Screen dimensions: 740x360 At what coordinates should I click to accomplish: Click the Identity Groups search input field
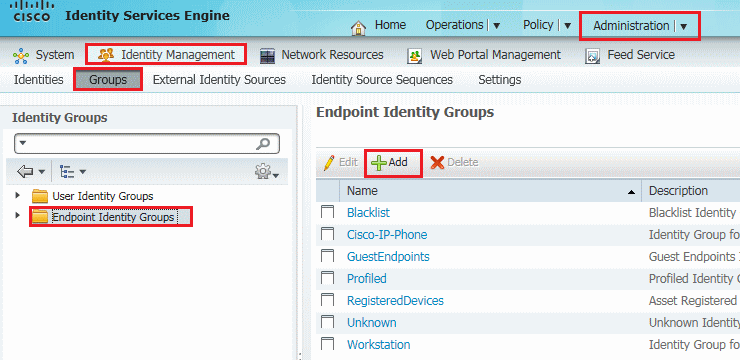137,143
